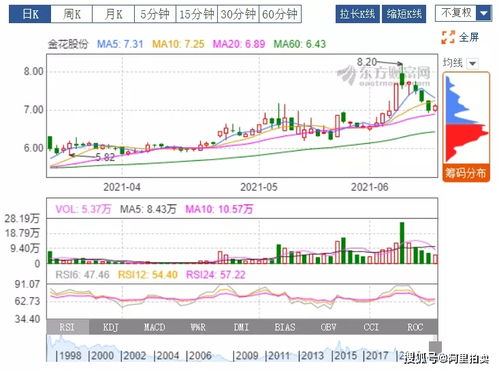Click the chip distribution histogram thumbnail

466,119
